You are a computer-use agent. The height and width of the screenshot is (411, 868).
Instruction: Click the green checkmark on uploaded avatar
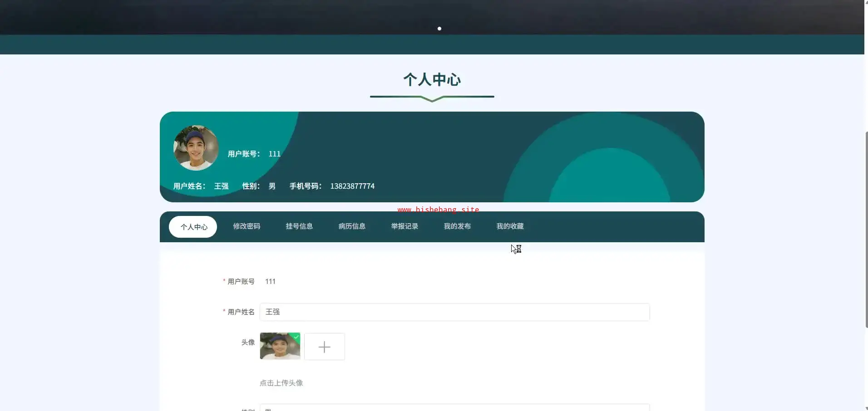point(296,337)
